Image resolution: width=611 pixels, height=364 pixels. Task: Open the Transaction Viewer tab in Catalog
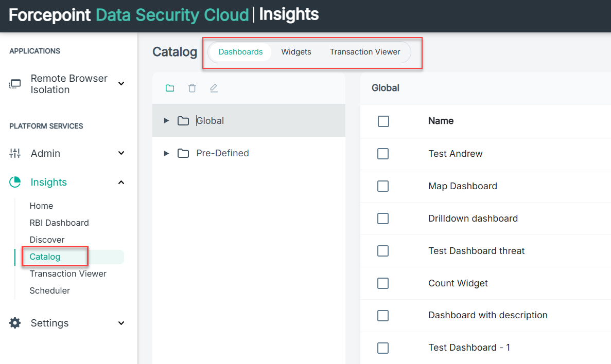pos(365,52)
